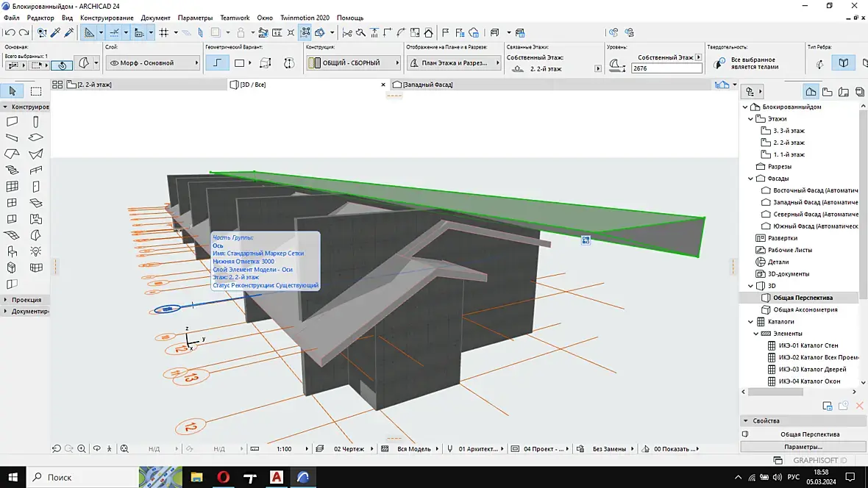Screen dimensions: 868x488
Task: Click the Undo arrow icon
Action: tap(10, 32)
